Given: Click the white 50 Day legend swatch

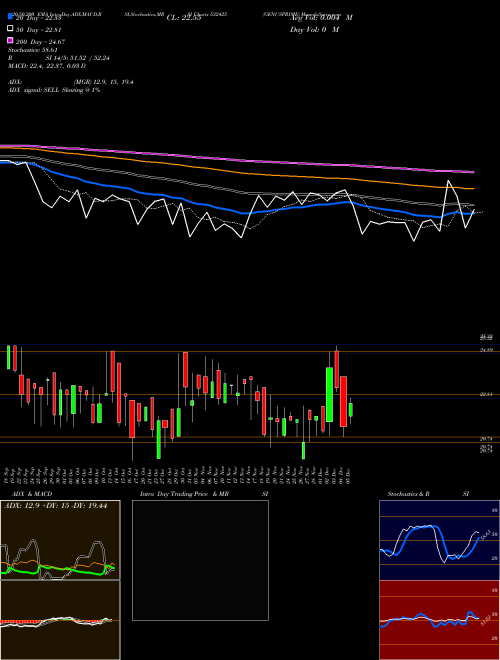Looking at the screenshot, I should click(x=11, y=29).
